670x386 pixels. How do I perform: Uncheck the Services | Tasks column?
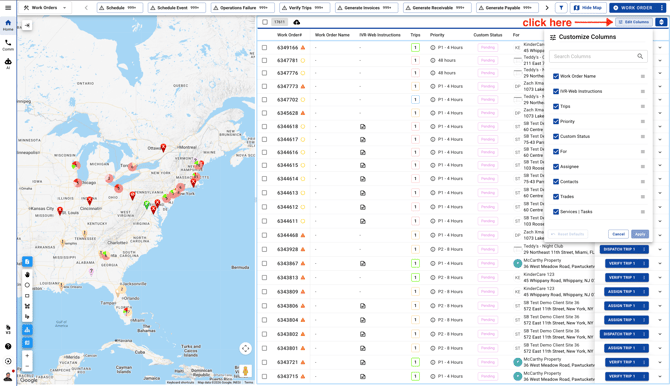pos(556,212)
